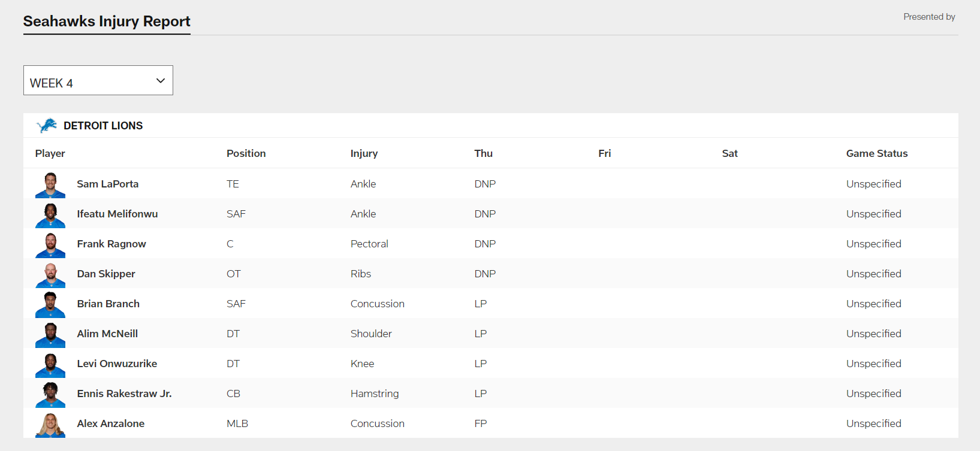Image resolution: width=980 pixels, height=451 pixels.
Task: Click Sam LaPorta's headshot photo
Action: click(50, 184)
